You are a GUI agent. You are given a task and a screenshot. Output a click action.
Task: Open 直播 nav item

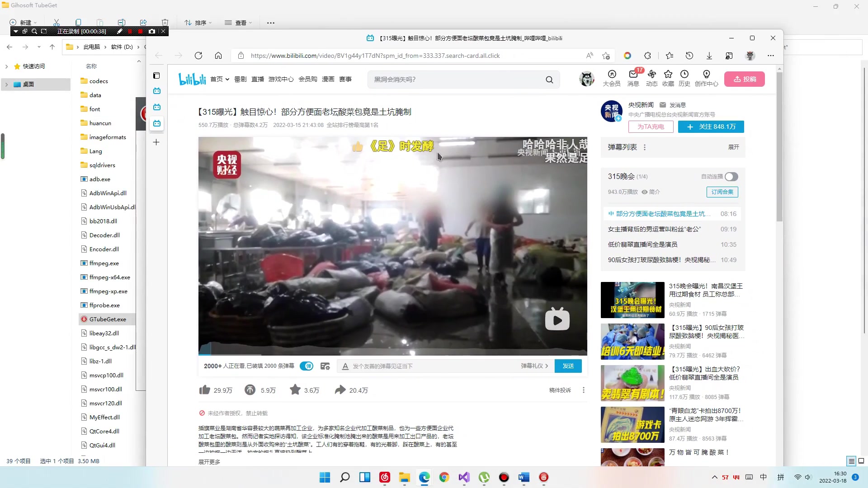258,79
